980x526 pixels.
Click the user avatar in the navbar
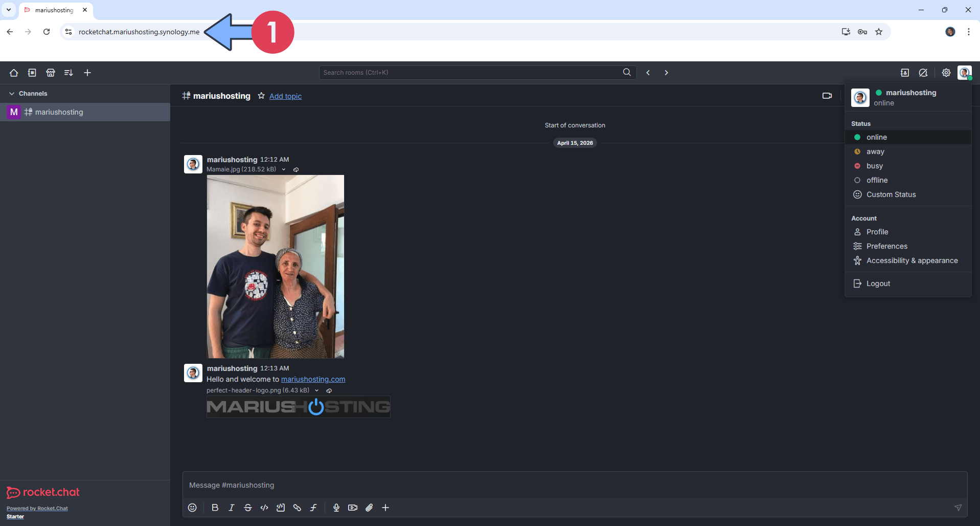(965, 73)
